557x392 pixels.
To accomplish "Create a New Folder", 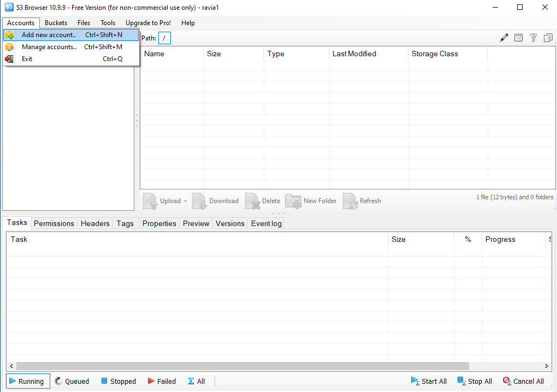I will click(311, 201).
